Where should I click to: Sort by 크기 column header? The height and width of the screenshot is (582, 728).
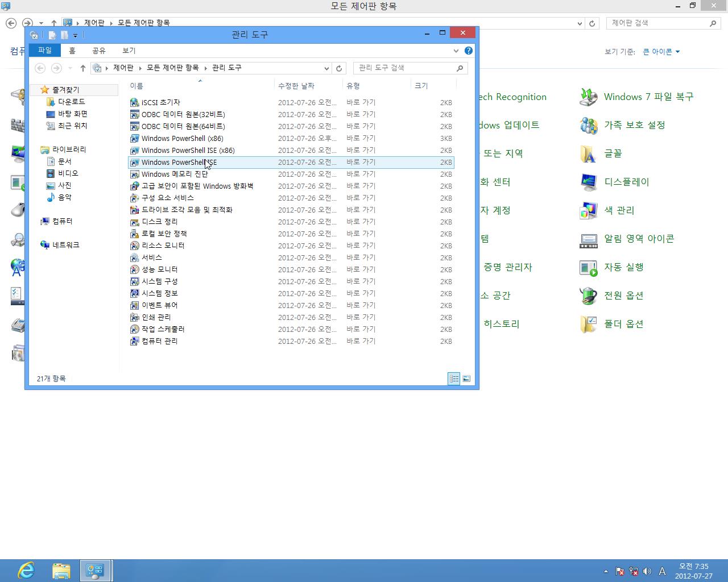click(x=433, y=85)
